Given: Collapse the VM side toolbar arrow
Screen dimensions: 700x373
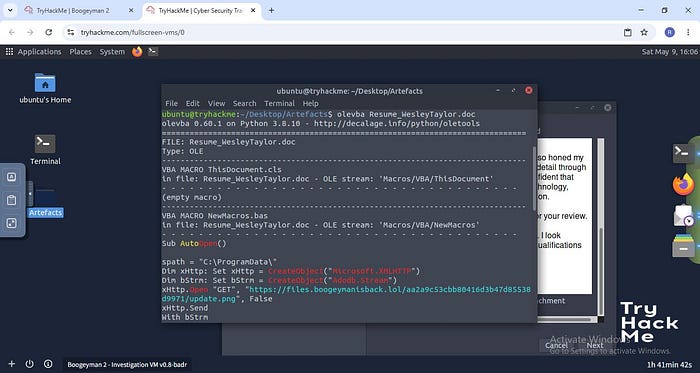Looking at the screenshot, I should [30, 194].
